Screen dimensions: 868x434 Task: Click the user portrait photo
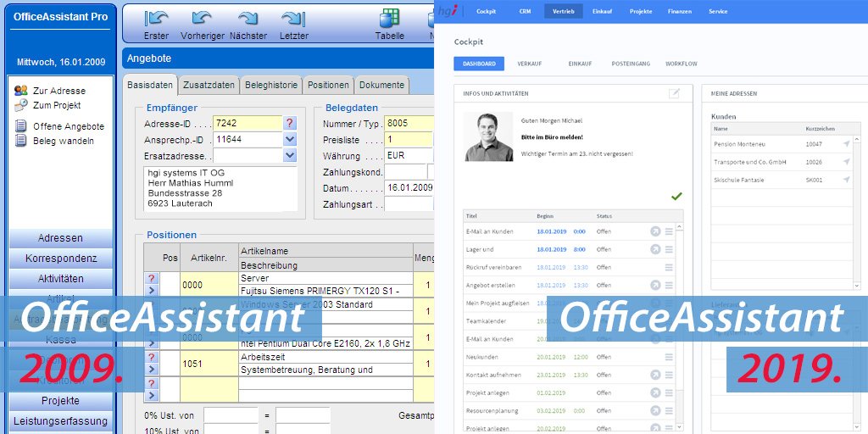tap(489, 136)
